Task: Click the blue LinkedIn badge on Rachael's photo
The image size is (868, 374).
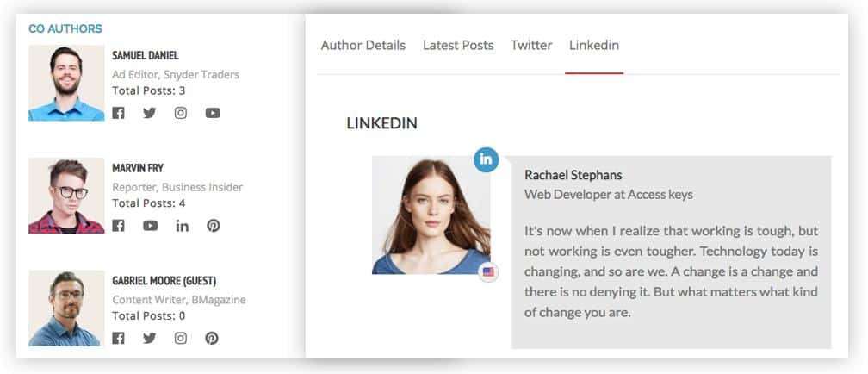Action: pos(487,159)
